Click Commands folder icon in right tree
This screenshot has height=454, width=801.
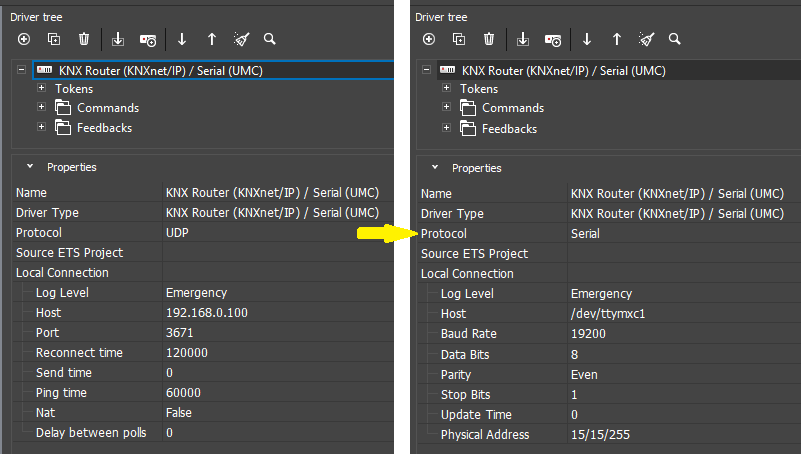pyautogui.click(x=468, y=108)
